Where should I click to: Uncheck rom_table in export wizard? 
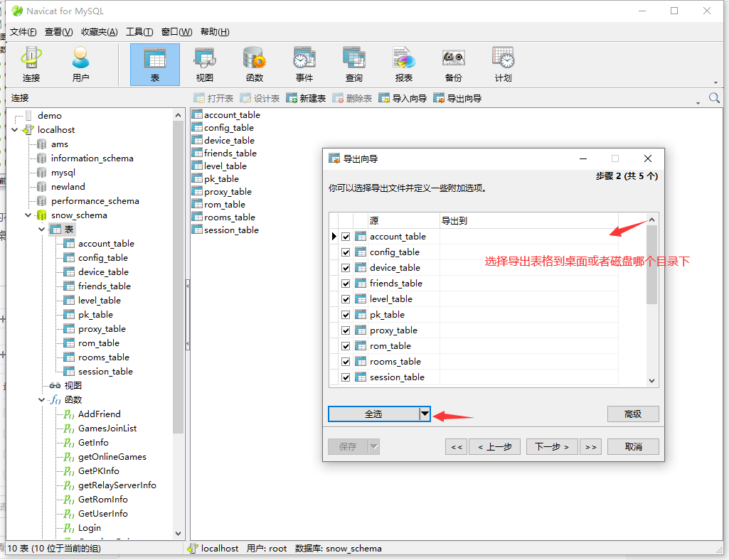point(346,346)
